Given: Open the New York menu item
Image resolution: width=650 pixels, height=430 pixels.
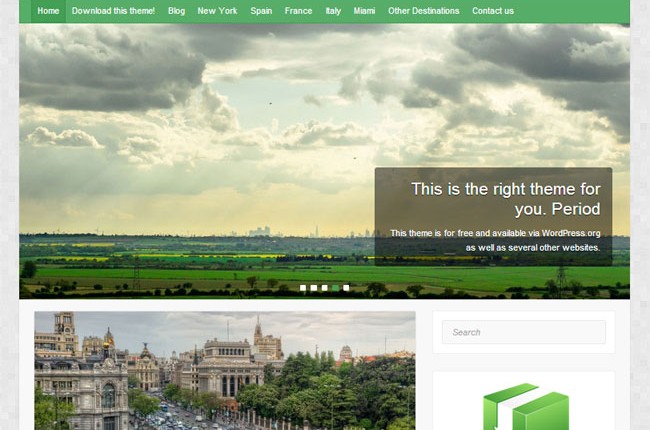Looking at the screenshot, I should [217, 11].
